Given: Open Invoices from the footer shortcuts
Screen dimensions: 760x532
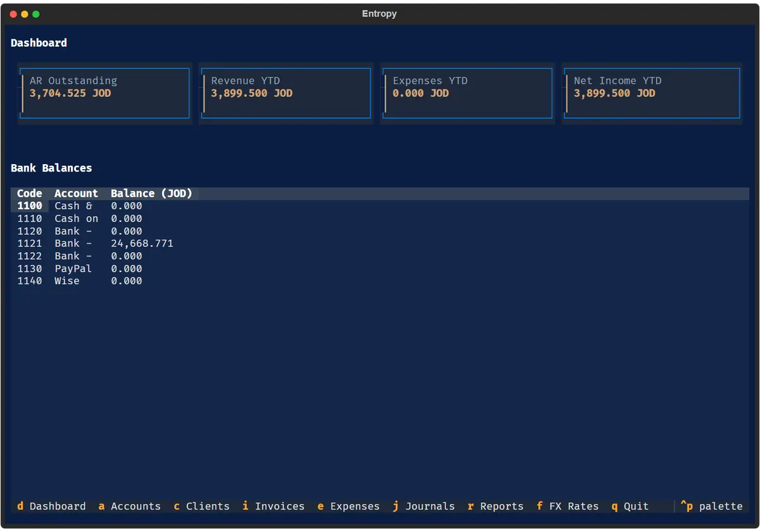Looking at the screenshot, I should [x=274, y=506].
